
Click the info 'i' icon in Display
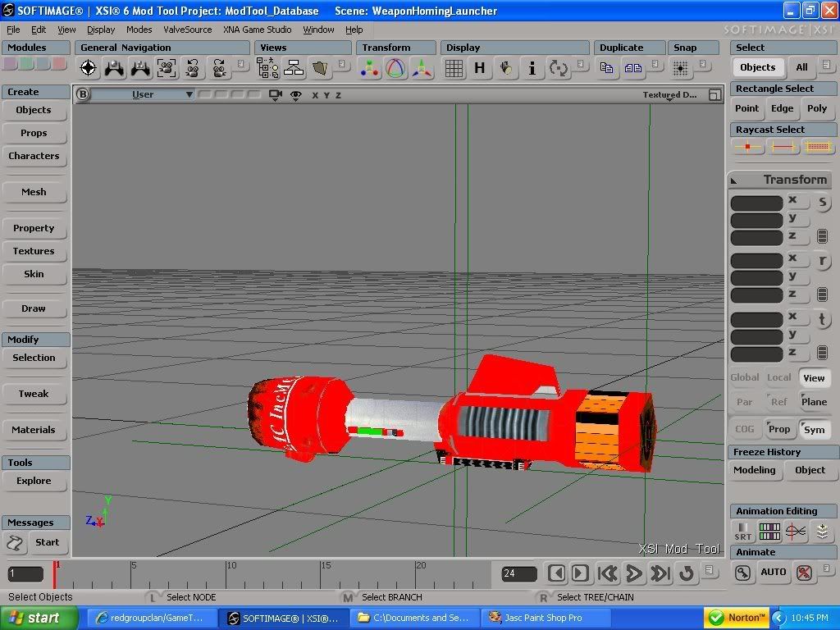click(532, 68)
